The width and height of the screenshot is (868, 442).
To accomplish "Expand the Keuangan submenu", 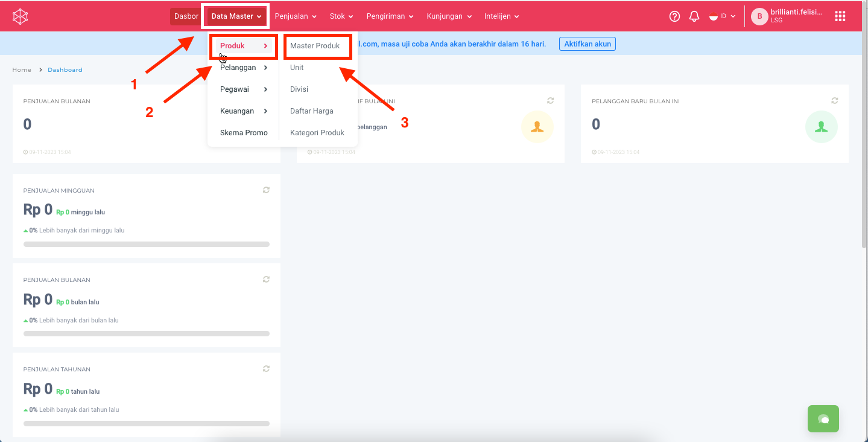I will 244,111.
